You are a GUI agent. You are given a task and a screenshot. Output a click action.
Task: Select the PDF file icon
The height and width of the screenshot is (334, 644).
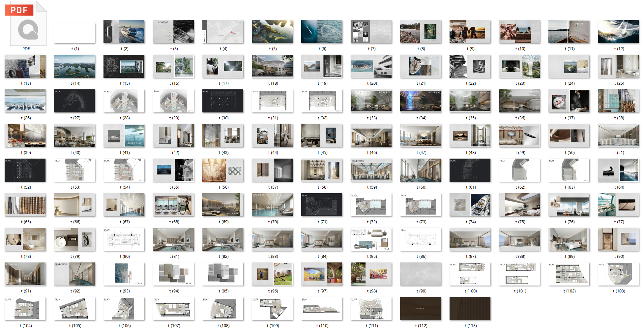[x=26, y=24]
